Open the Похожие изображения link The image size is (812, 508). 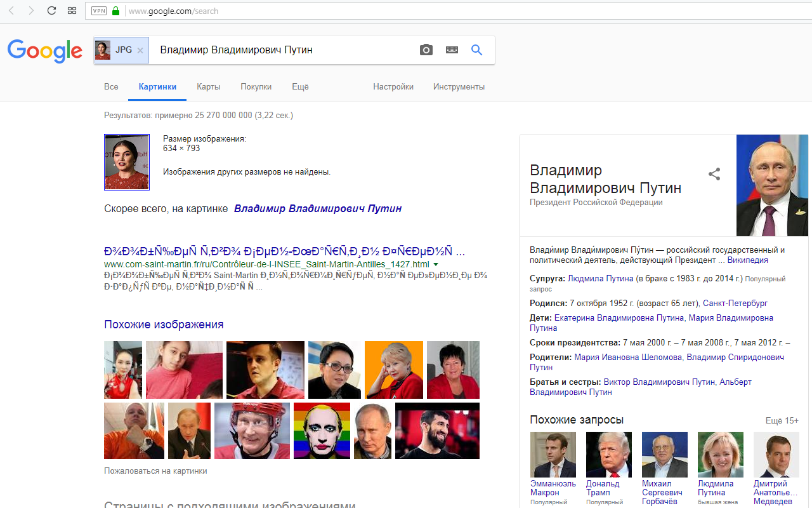164,324
